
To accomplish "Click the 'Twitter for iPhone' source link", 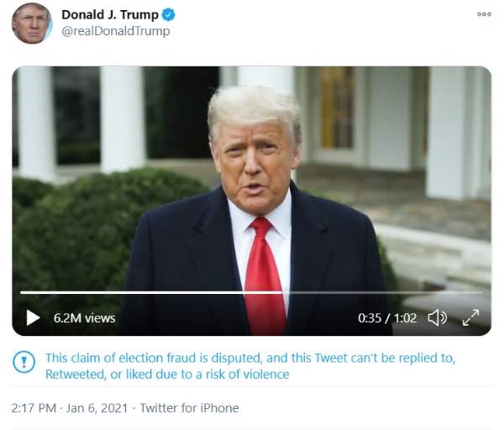I will tap(189, 408).
